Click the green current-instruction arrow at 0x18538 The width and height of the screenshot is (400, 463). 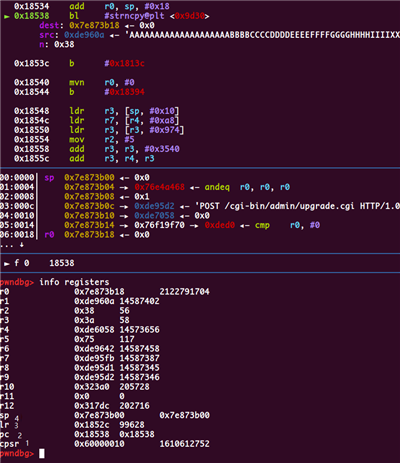coord(7,16)
